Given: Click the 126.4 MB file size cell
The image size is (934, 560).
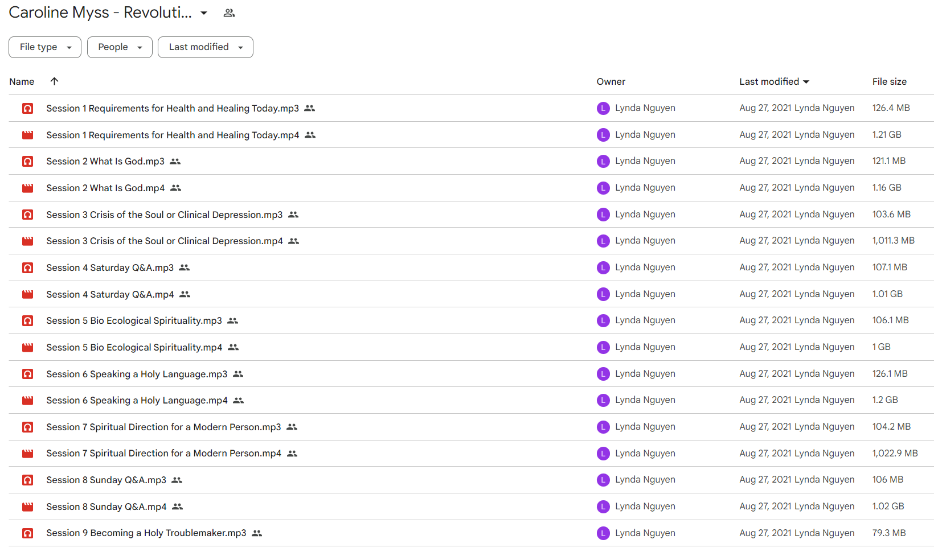Looking at the screenshot, I should coord(891,108).
